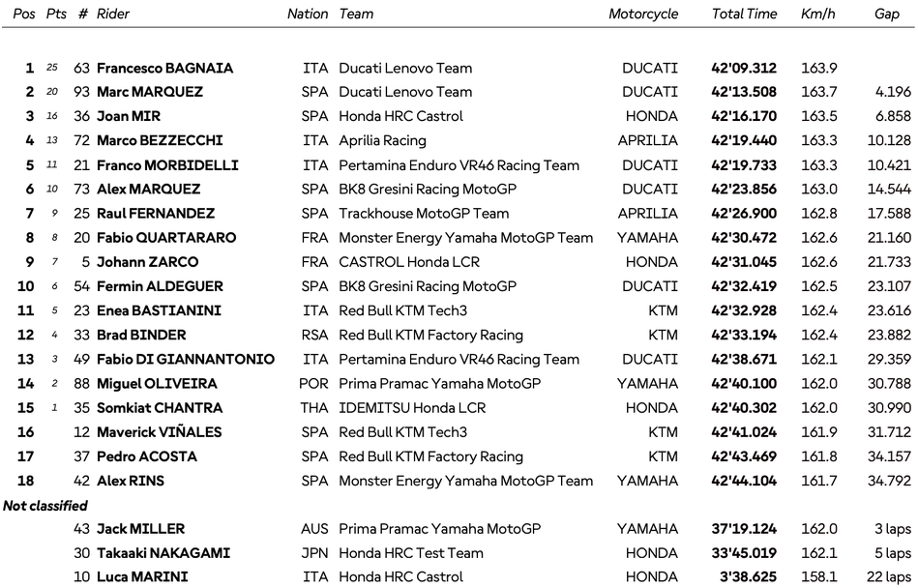Click the Honda HRC Test Team name
This screenshot has height=588, width=918.
point(411,553)
